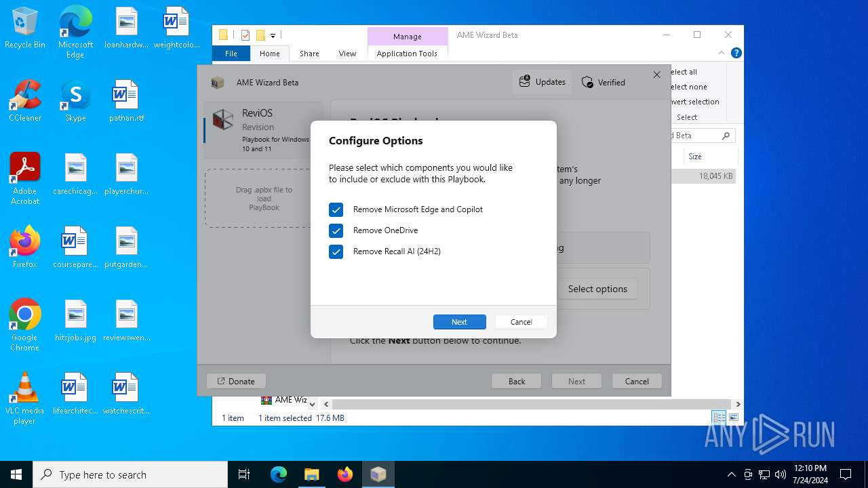Expand Quick Access Toolbar dropdown arrow
Screen dimensions: 868x488
(x=273, y=35)
